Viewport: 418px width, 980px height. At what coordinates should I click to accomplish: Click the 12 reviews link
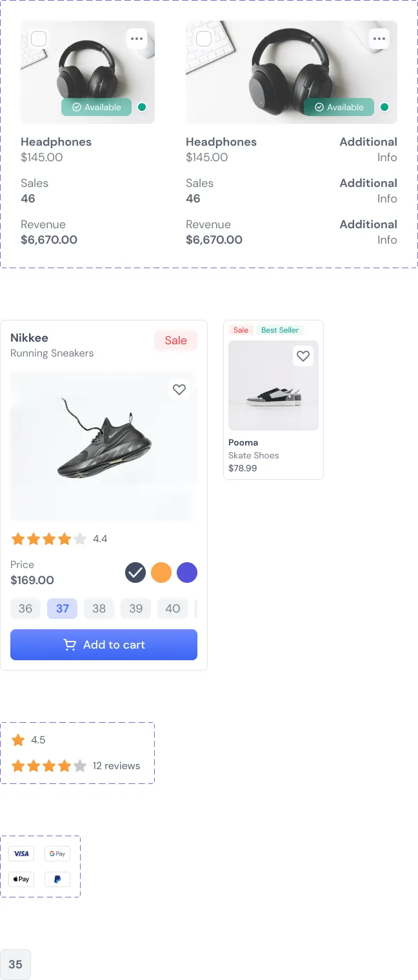click(x=117, y=766)
